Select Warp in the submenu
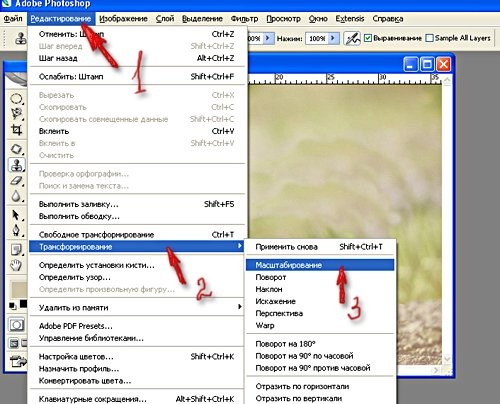 tap(320, 325)
